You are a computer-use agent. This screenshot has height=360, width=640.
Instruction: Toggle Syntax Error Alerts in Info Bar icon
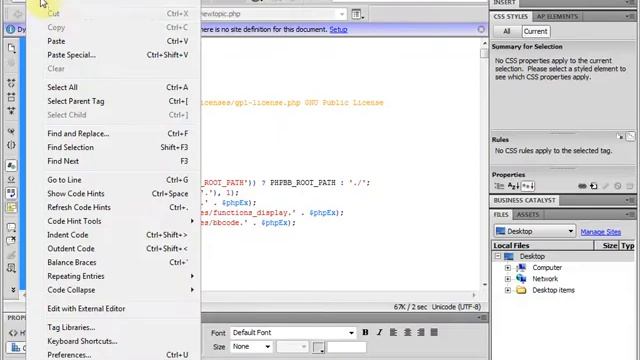point(11,207)
